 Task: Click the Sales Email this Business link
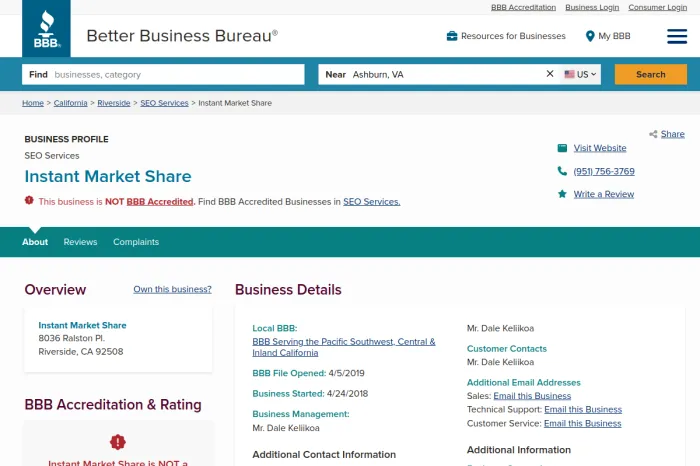[532, 396]
